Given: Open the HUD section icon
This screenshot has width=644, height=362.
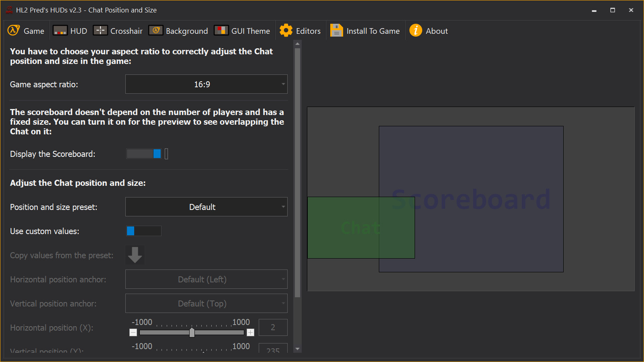Looking at the screenshot, I should (60, 31).
